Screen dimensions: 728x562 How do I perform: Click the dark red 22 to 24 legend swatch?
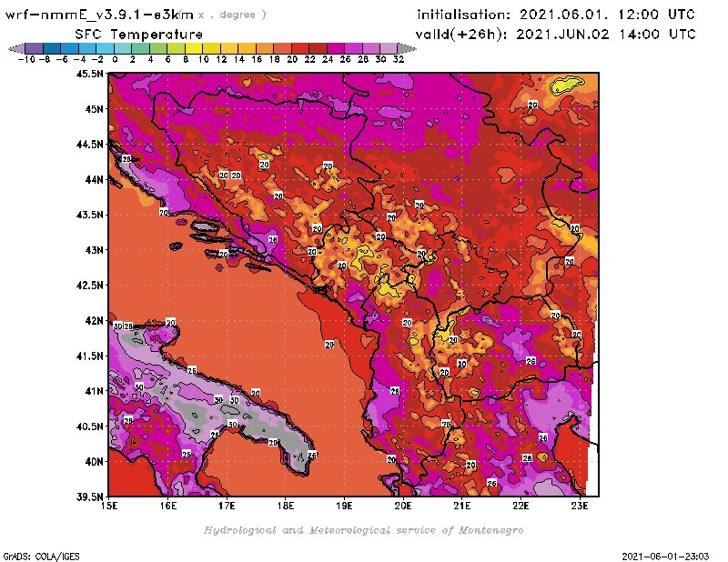click(318, 48)
